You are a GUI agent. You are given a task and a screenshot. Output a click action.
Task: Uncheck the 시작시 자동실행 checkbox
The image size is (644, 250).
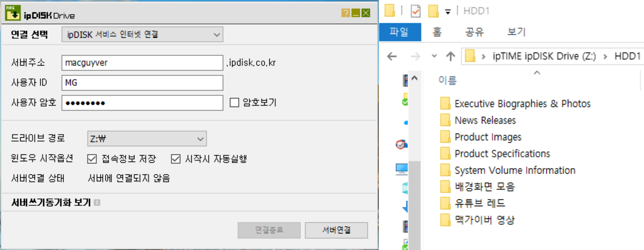175,159
